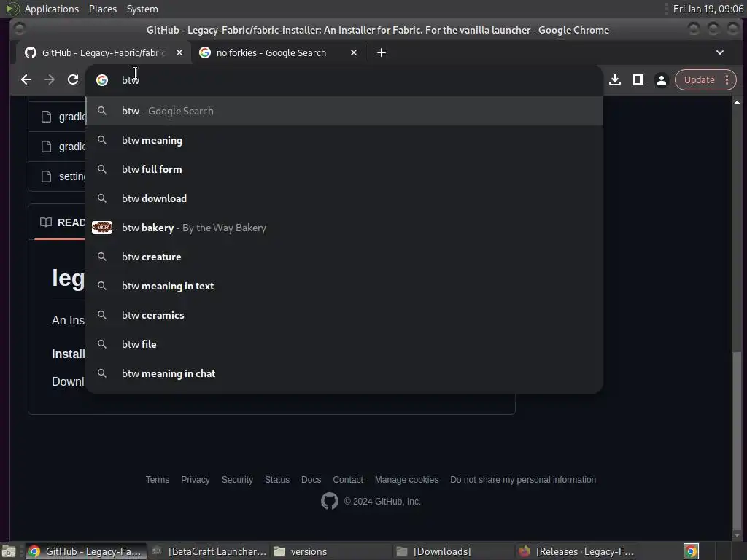Select the btw - Google Search suggestion
747x560 pixels.
pos(344,111)
